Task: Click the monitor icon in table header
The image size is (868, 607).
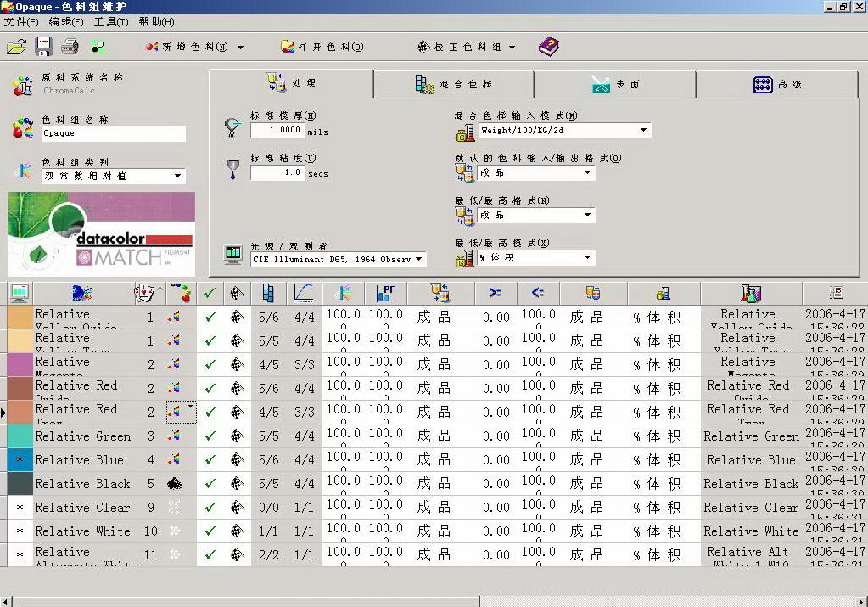Action: pyautogui.click(x=20, y=293)
